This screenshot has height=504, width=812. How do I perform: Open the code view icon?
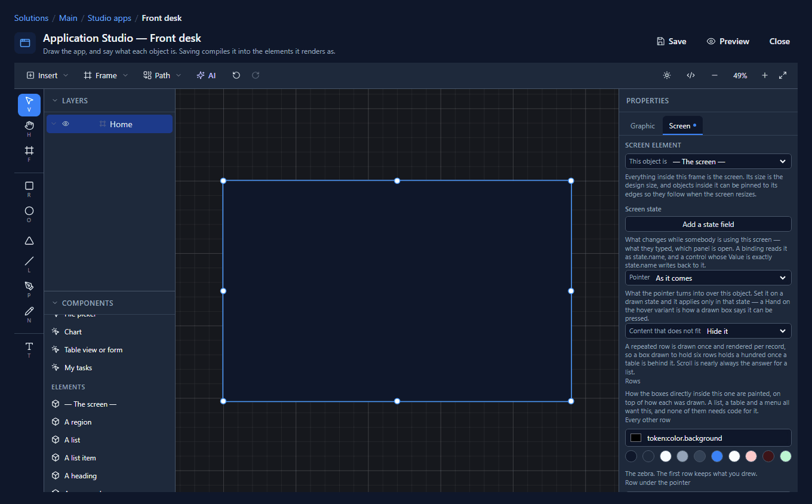click(x=691, y=75)
